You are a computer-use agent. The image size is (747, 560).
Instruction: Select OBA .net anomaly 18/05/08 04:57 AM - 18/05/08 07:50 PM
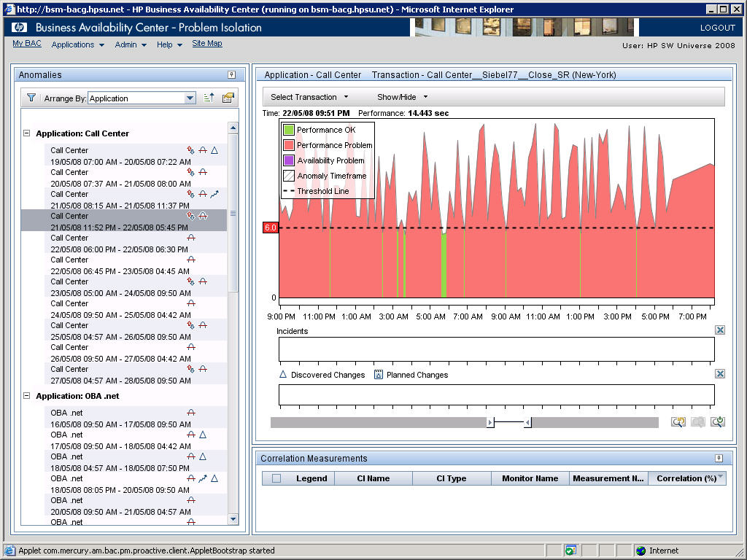pyautogui.click(x=136, y=462)
